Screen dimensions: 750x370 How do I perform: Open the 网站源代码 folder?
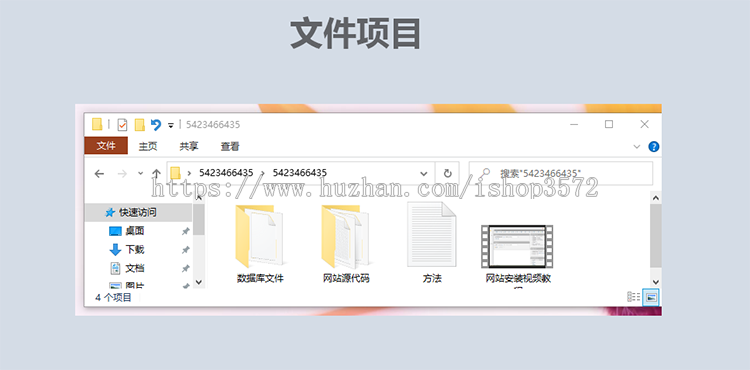(346, 243)
